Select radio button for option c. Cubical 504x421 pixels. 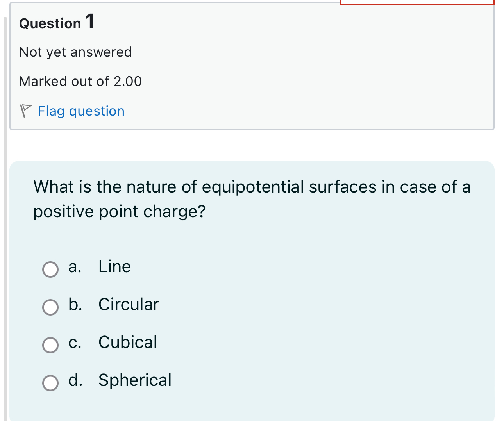tap(50, 345)
